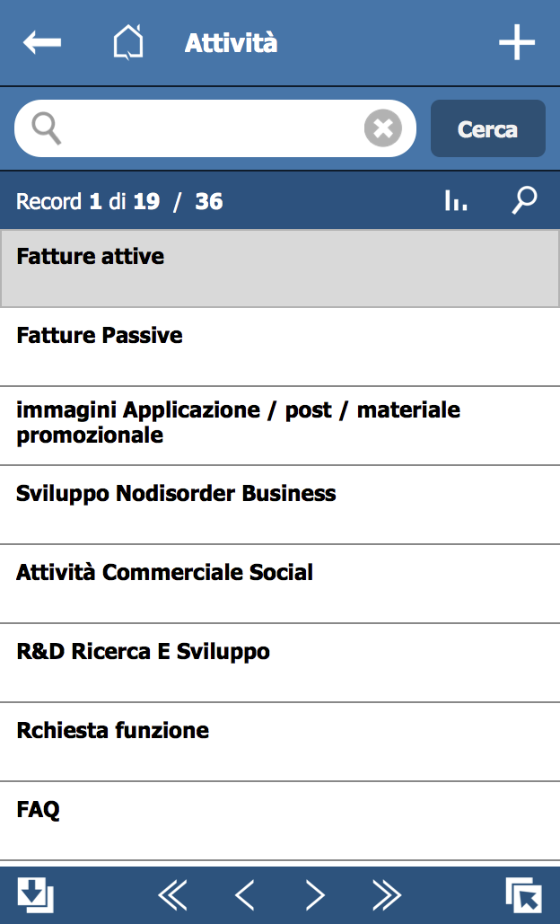560x924 pixels.
Task: Tap the back arrow icon
Action: pos(42,42)
